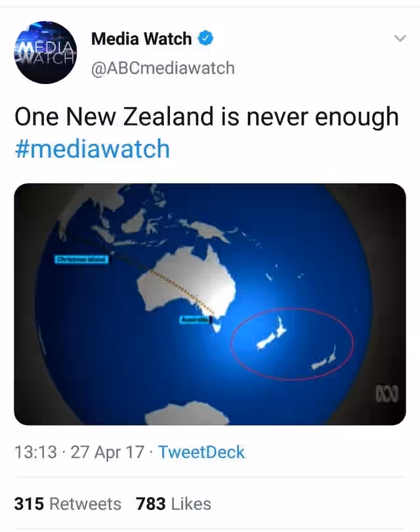Click the Australian mainland on the map

tap(186, 282)
